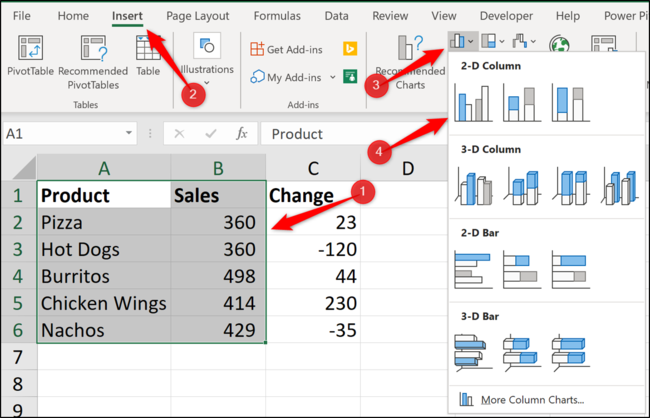Select the 2-D Clustered Bar chart
Viewport: 650px width, 418px height.
[x=473, y=269]
